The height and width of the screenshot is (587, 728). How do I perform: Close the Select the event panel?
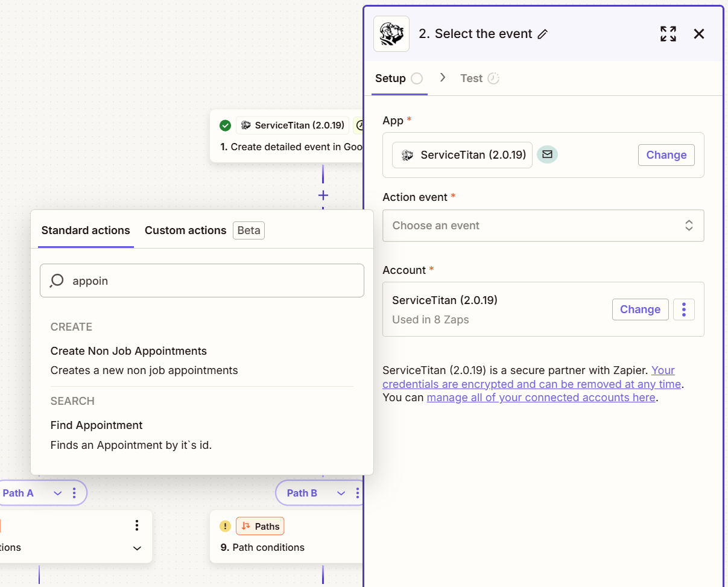(699, 34)
